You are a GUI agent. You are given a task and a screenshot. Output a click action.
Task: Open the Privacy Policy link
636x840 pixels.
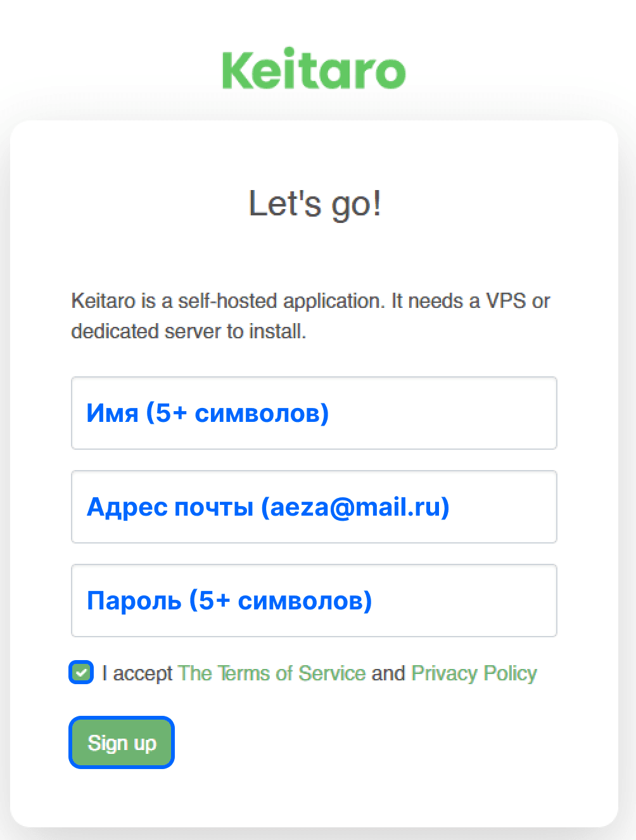pos(474,673)
